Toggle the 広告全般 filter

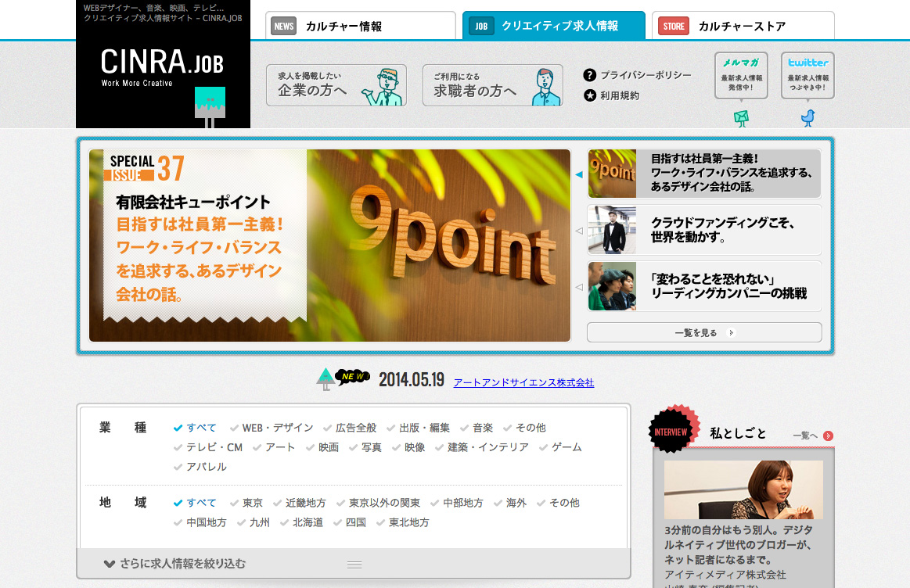point(350,428)
